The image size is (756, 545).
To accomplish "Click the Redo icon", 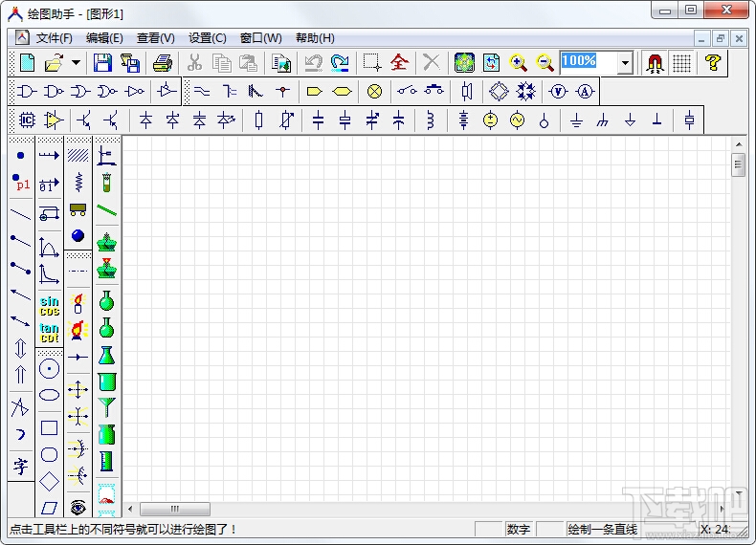I will [x=340, y=63].
